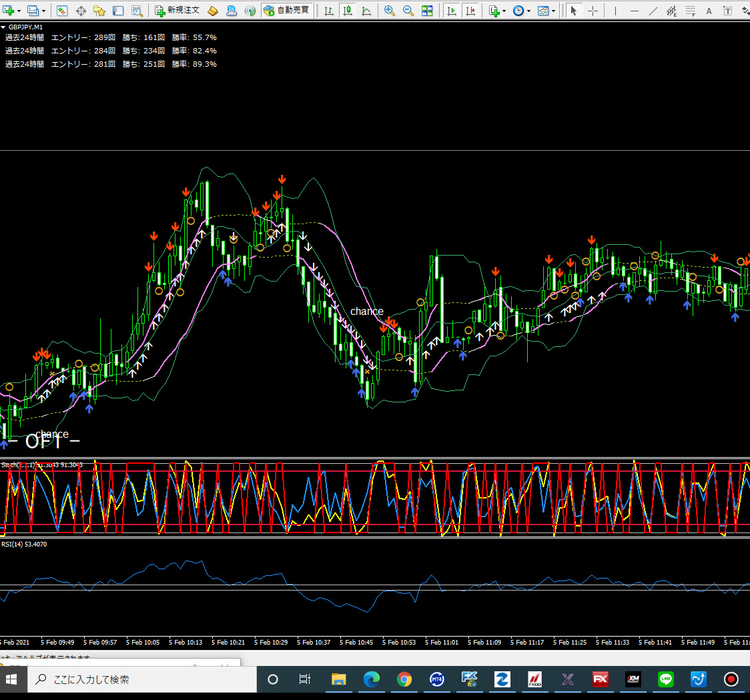
Task: Open the Market Watch panel icon
Action: click(x=62, y=11)
